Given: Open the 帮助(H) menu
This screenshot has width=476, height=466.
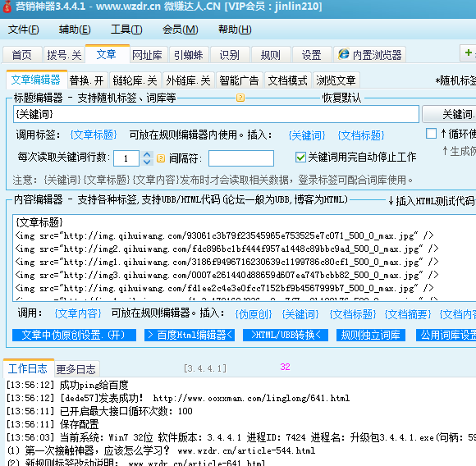Looking at the screenshot, I should (x=235, y=30).
